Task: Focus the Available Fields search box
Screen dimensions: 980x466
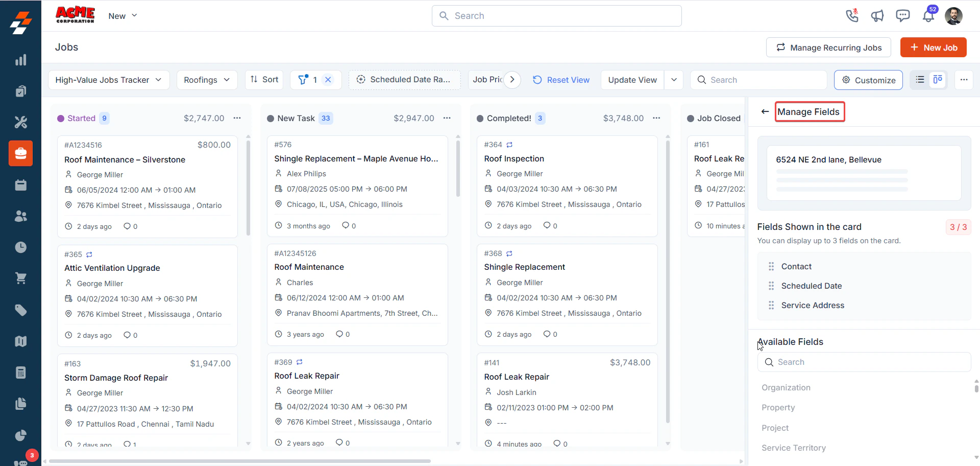Action: [864, 362]
